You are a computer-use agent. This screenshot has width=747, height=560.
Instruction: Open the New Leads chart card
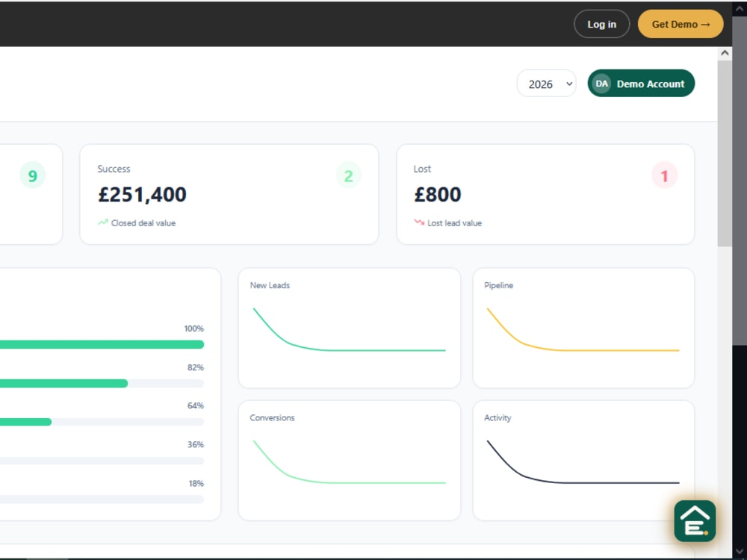(349, 328)
